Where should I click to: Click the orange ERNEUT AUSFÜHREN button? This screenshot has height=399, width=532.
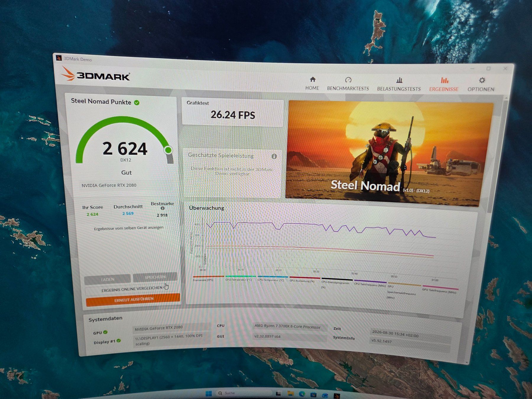(133, 300)
